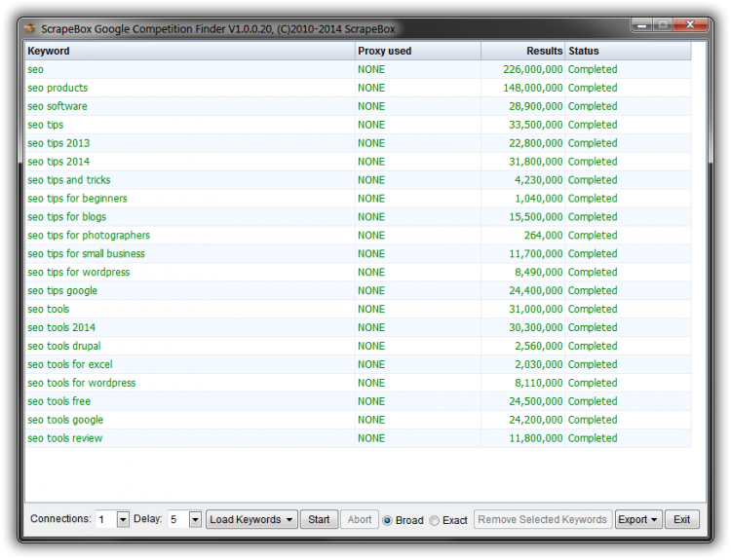Select the 'seo tools for wordpress' row

[358, 383]
